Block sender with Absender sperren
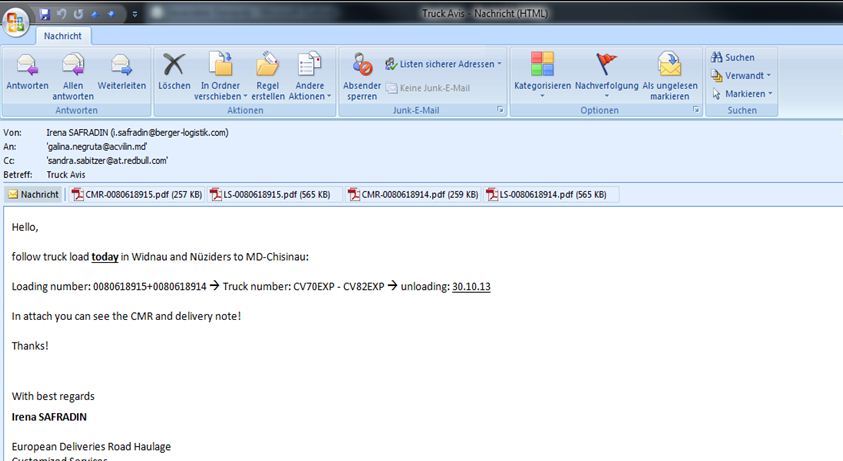 coord(362,76)
